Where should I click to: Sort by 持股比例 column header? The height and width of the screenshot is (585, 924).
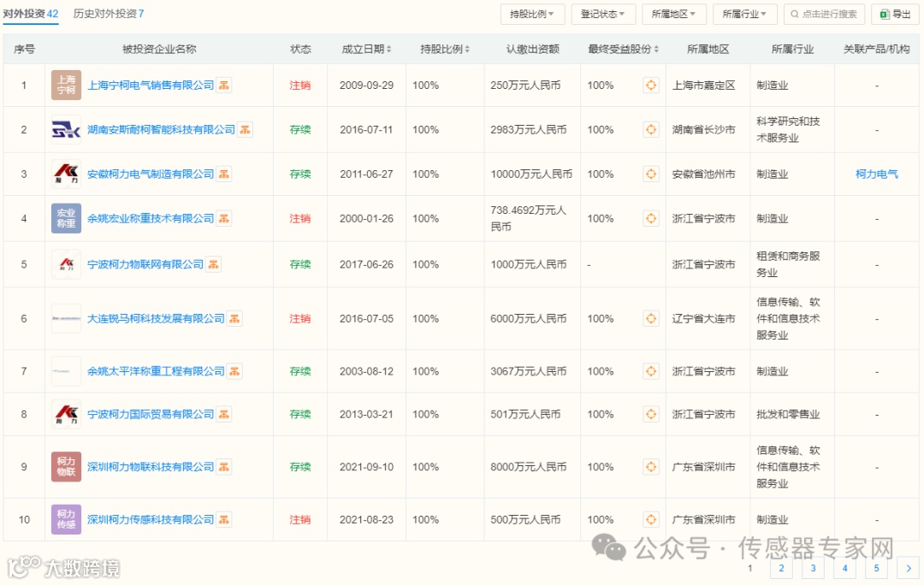click(444, 49)
